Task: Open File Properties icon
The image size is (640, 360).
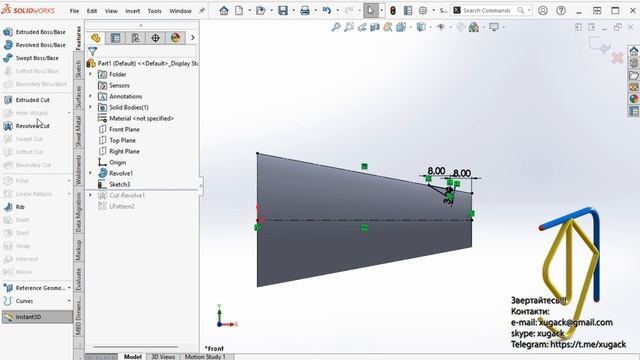Action: tap(408, 11)
